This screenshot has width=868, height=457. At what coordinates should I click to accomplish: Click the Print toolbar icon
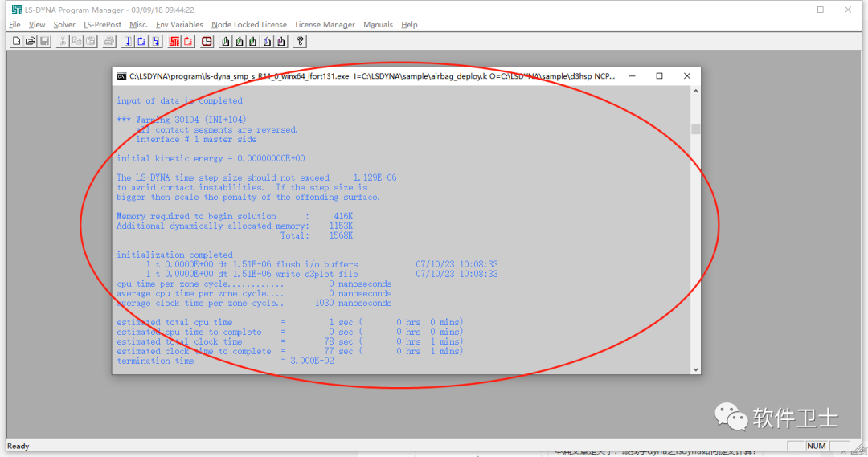(109, 42)
